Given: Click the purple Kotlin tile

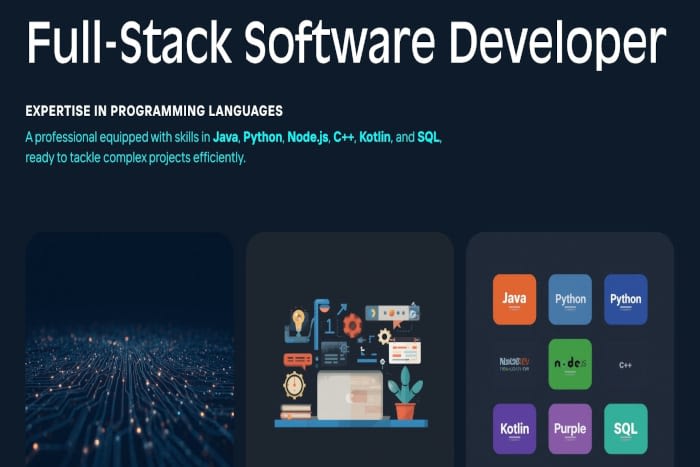Looking at the screenshot, I should tap(514, 429).
